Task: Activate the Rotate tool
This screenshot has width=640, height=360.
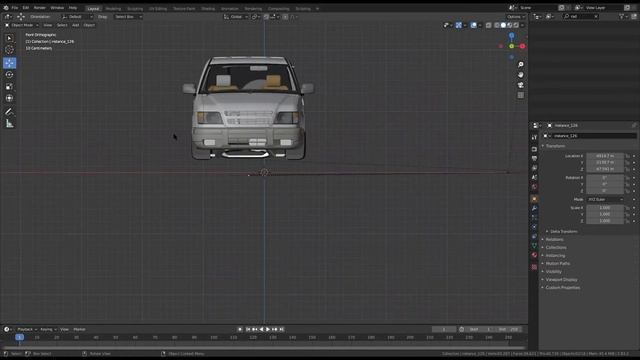Action: click(x=9, y=75)
